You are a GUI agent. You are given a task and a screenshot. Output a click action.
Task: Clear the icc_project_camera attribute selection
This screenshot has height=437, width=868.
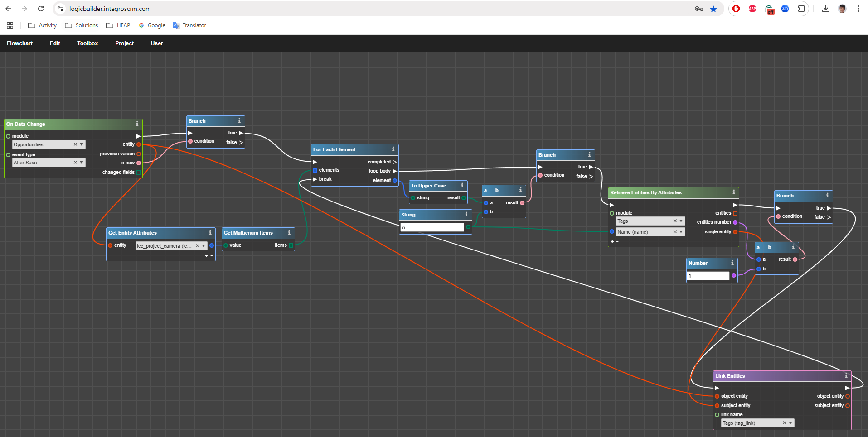click(197, 246)
